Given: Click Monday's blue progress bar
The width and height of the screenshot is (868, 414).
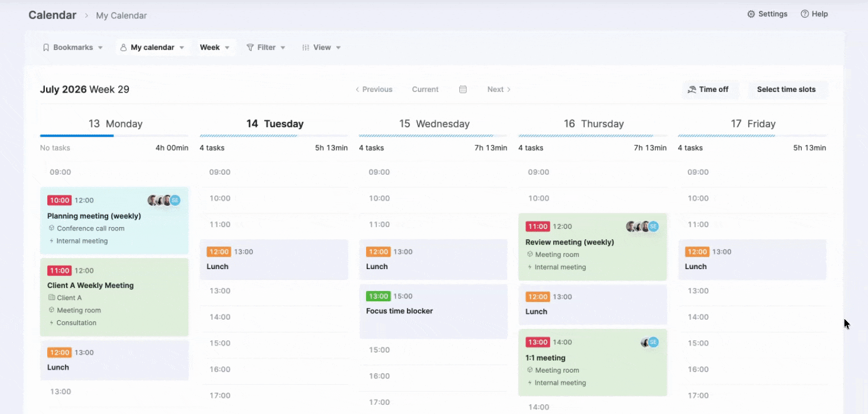Looking at the screenshot, I should tap(77, 136).
